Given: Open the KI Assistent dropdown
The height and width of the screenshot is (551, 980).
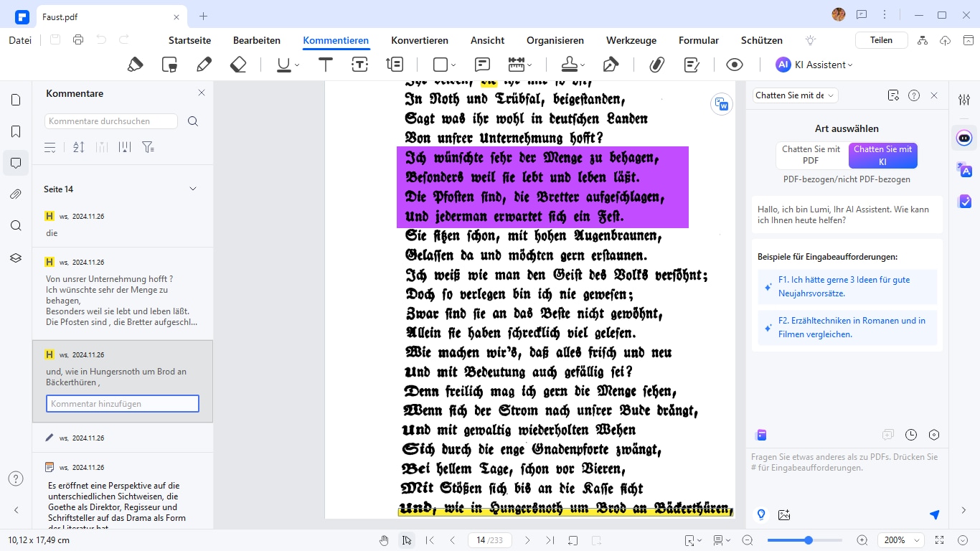Looking at the screenshot, I should [814, 65].
